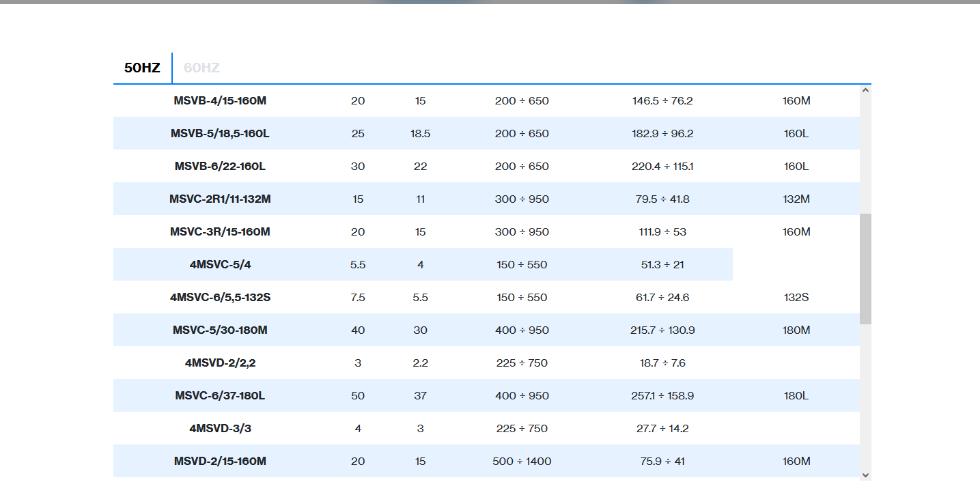Screen dimensions: 980x495
Task: Click the 132S frame size cell
Action: [796, 298]
